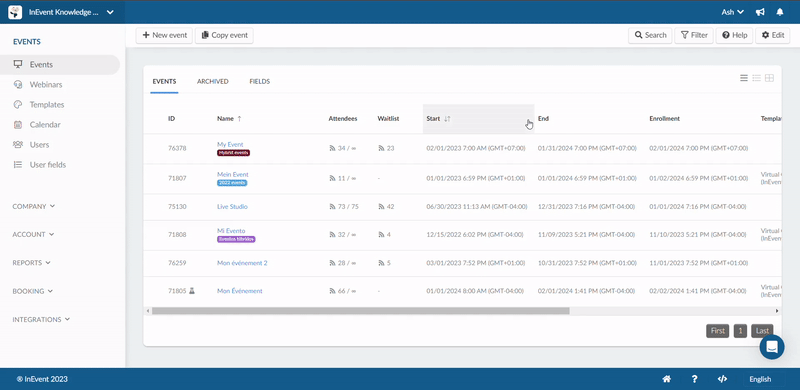Click the Enrollment column header

pos(664,118)
